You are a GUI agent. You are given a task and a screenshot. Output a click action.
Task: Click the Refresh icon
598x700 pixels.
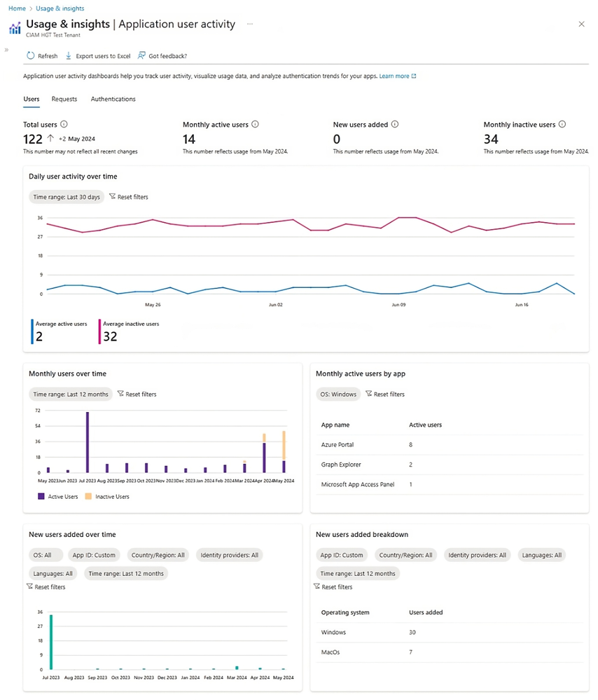30,55
